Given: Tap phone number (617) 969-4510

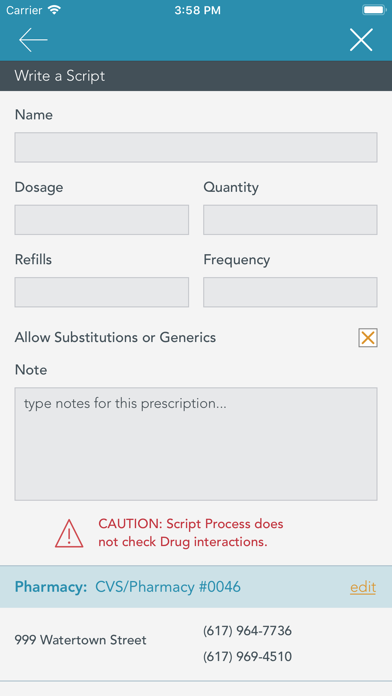Looking at the screenshot, I should 247,656.
